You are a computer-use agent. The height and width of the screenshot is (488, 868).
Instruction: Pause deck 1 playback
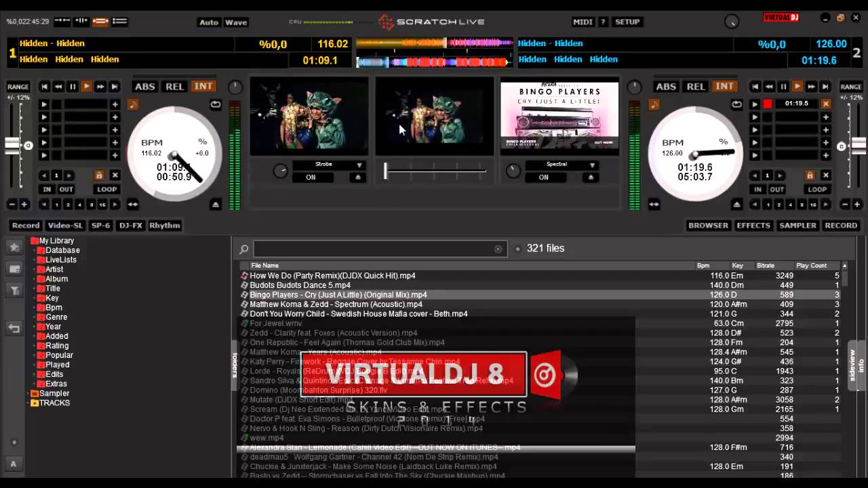73,87
